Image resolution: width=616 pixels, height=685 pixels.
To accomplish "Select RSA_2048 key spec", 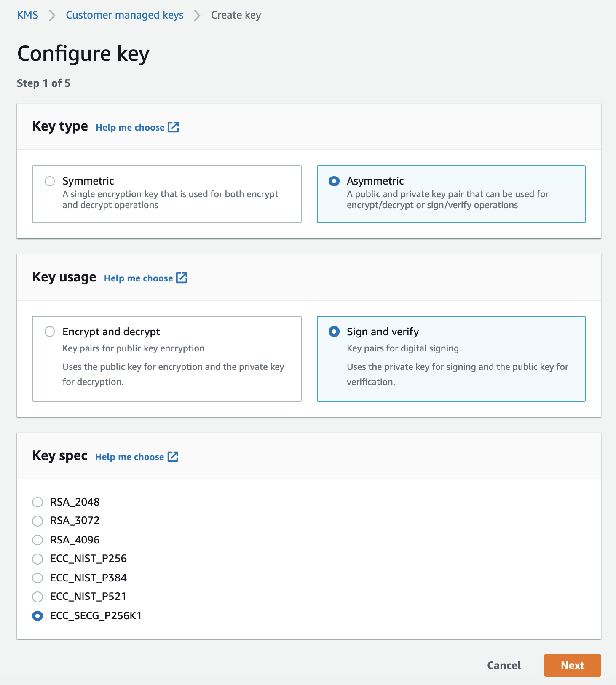I will point(37,502).
